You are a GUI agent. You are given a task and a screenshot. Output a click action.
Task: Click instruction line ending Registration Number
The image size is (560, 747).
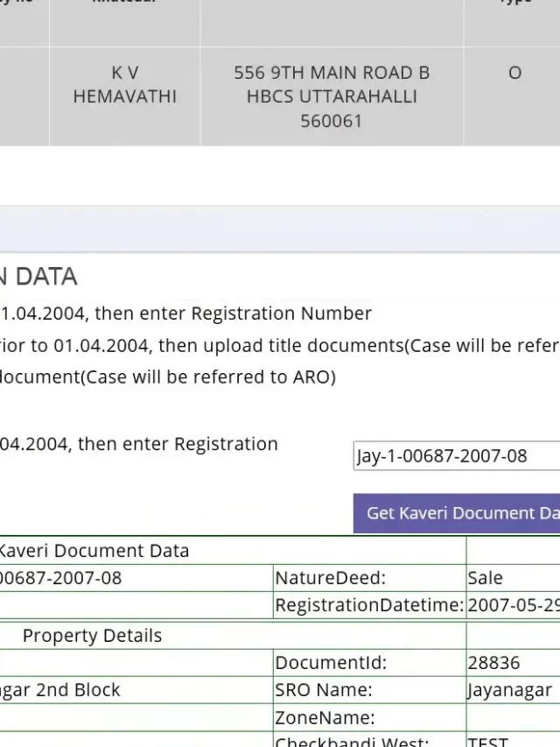click(185, 314)
